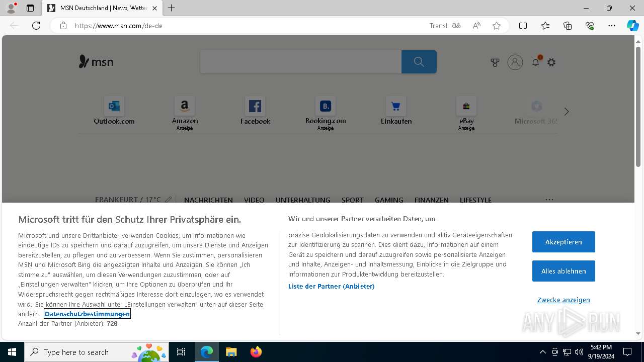Open the Facebook shortcut
644x362 pixels.
[x=255, y=111]
